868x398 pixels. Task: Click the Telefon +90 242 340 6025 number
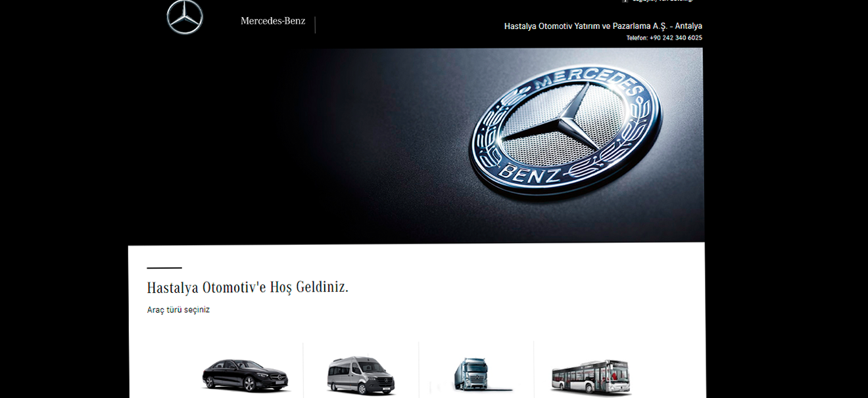click(664, 38)
